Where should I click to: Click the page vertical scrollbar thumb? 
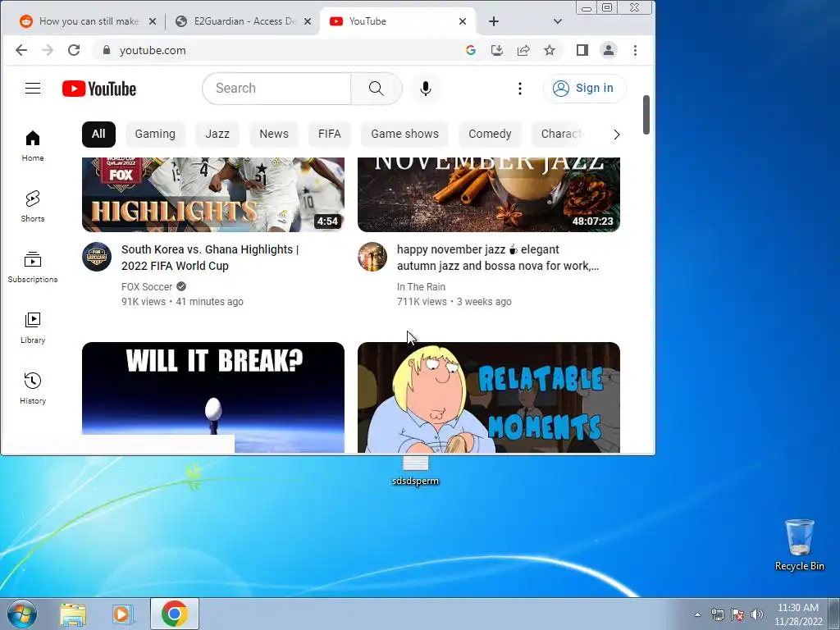[646, 115]
